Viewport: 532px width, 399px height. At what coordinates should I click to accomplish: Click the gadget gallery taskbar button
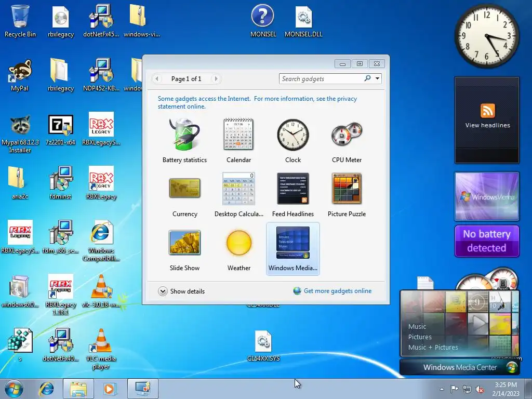pyautogui.click(x=142, y=389)
